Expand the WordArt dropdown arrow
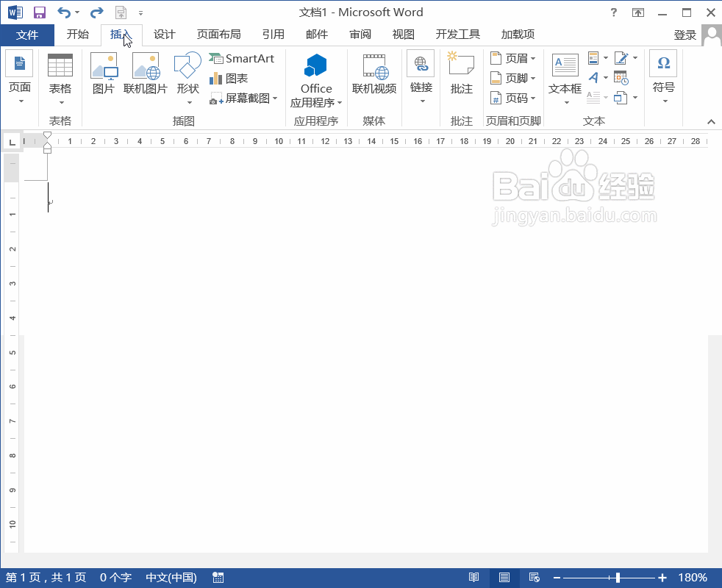722x588 pixels. tap(606, 78)
